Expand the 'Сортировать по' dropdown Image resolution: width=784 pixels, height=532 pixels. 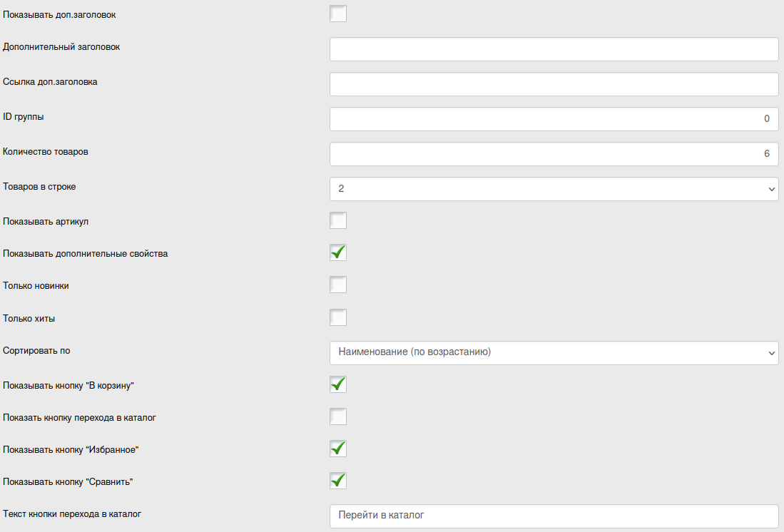554,352
